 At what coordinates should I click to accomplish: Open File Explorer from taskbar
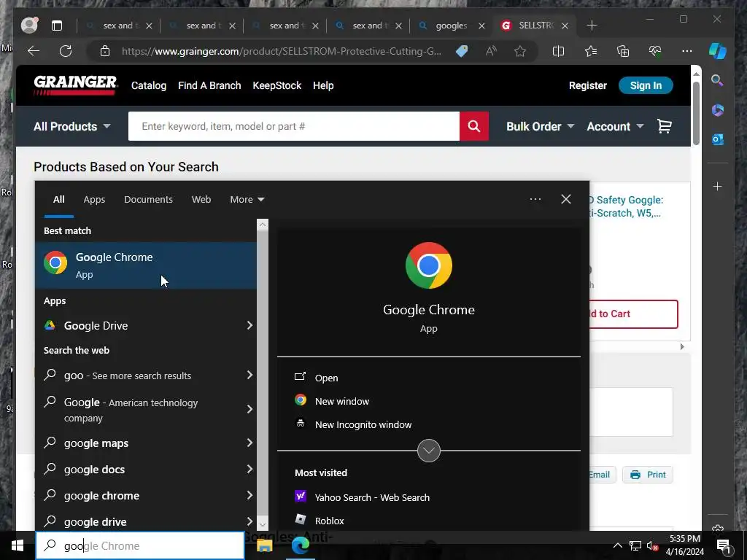pos(264,545)
